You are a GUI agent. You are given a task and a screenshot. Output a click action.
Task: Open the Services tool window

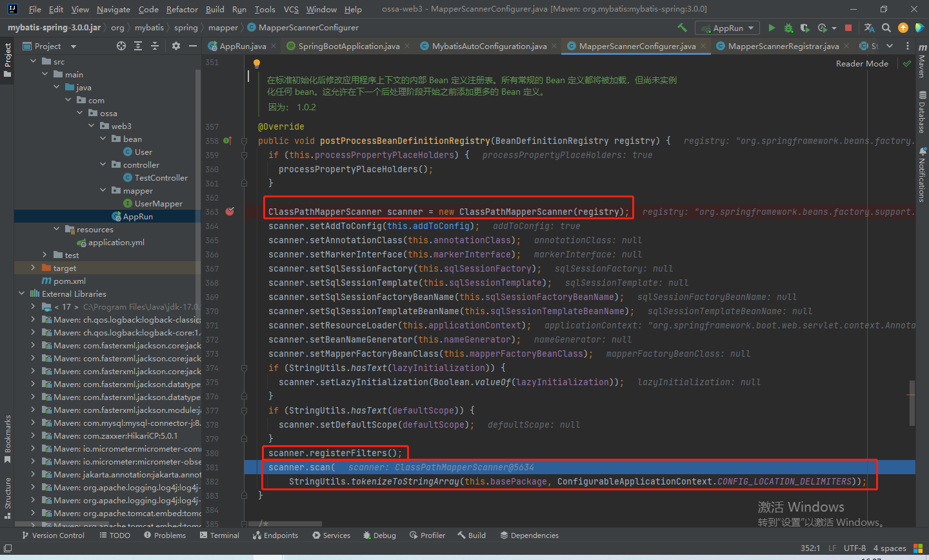point(331,535)
